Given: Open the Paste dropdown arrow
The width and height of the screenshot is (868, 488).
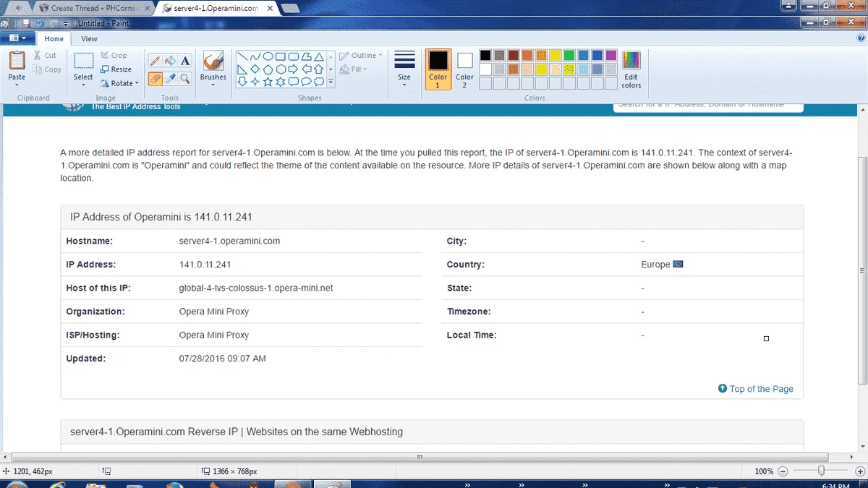Looking at the screenshot, I should (x=17, y=85).
